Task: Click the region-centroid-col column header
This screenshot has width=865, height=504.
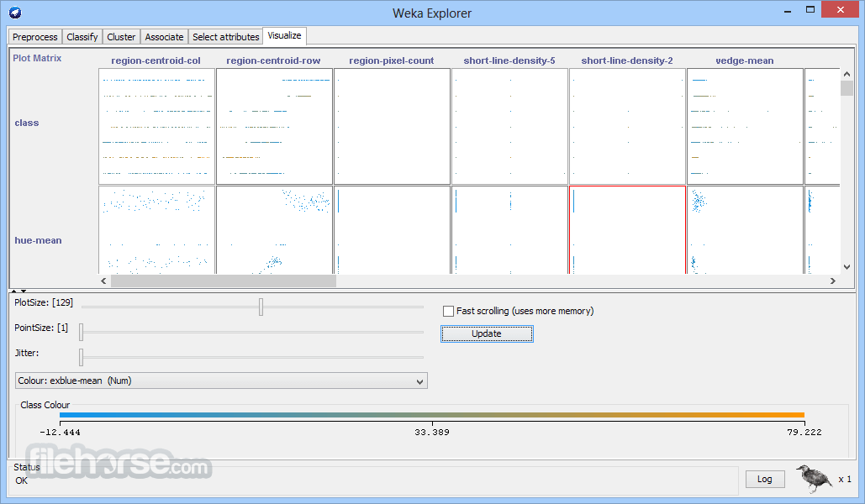Action: 156,60
